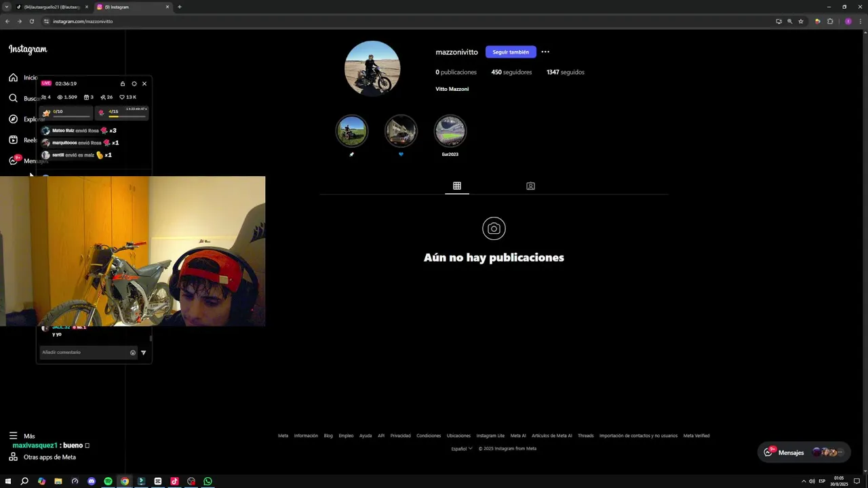Open the blue heart story highlight

tap(401, 131)
